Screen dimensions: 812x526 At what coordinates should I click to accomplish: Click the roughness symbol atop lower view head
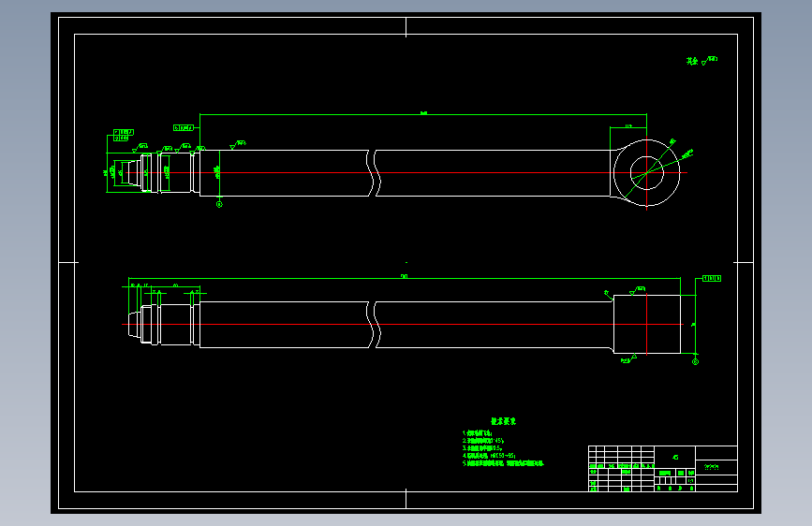[x=638, y=290]
